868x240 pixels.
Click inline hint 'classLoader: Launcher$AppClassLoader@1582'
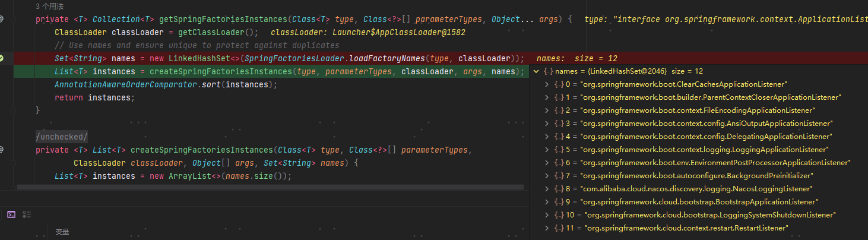pos(368,32)
